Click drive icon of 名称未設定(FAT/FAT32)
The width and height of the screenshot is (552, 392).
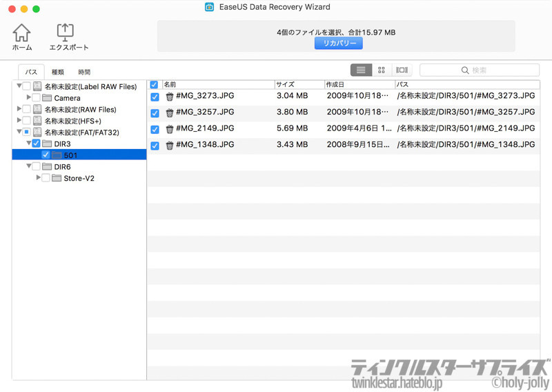point(37,132)
